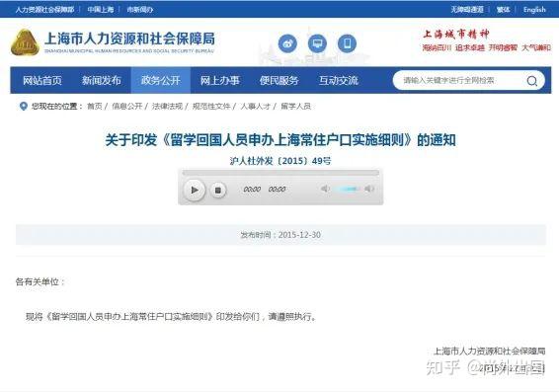This screenshot has width=559, height=392.
Task: Click the location pin icon in breadcrumb
Action: coord(23,107)
